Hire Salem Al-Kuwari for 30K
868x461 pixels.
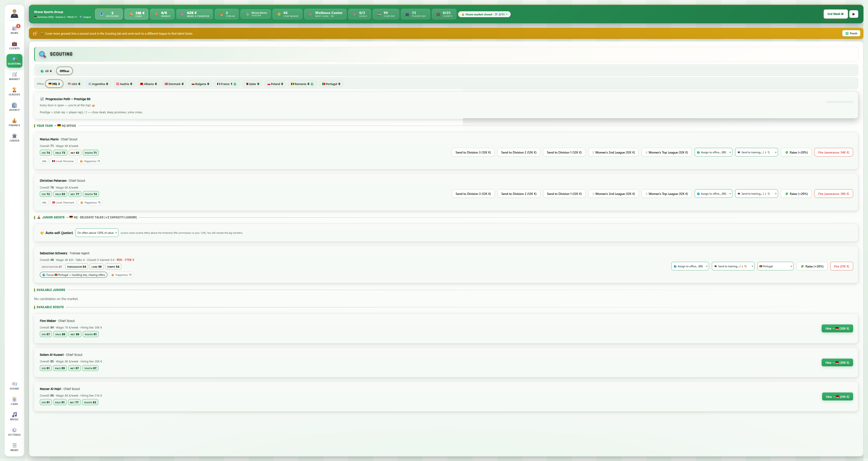click(837, 363)
